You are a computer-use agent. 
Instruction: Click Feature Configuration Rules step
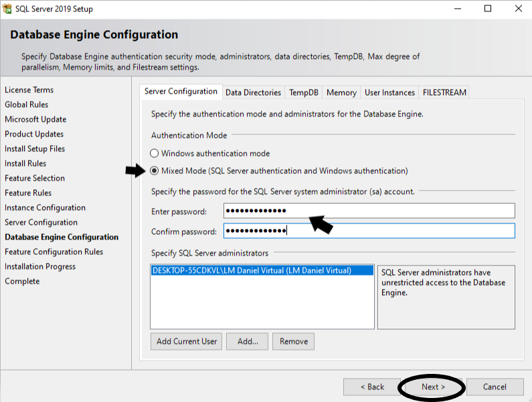54,252
